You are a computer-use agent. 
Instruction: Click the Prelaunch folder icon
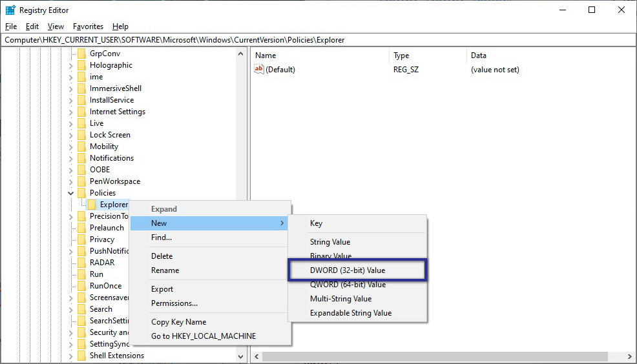(x=81, y=228)
